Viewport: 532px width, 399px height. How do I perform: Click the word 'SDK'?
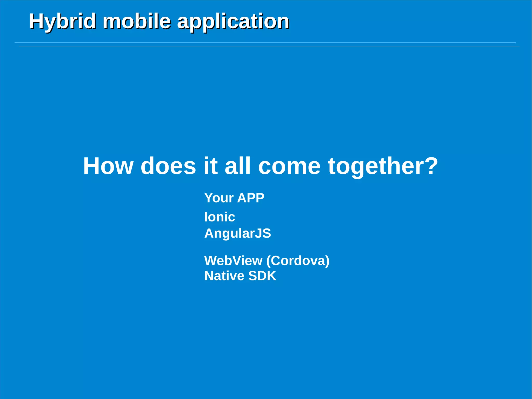pyautogui.click(x=262, y=276)
